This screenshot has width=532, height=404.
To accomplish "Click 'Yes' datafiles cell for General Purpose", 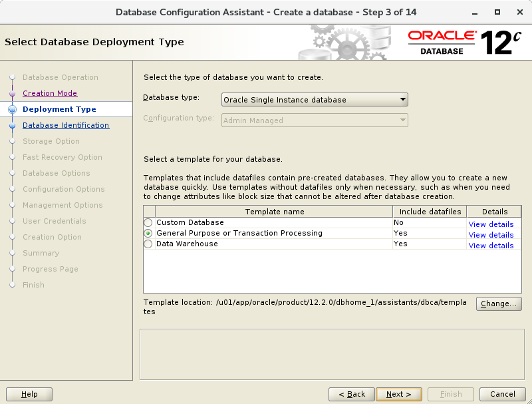I will (430, 233).
